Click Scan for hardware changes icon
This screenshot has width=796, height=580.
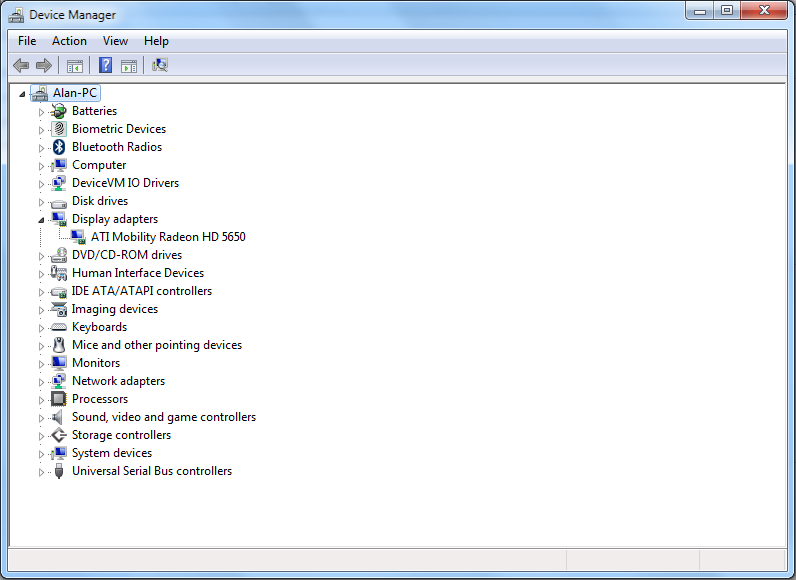coord(159,65)
